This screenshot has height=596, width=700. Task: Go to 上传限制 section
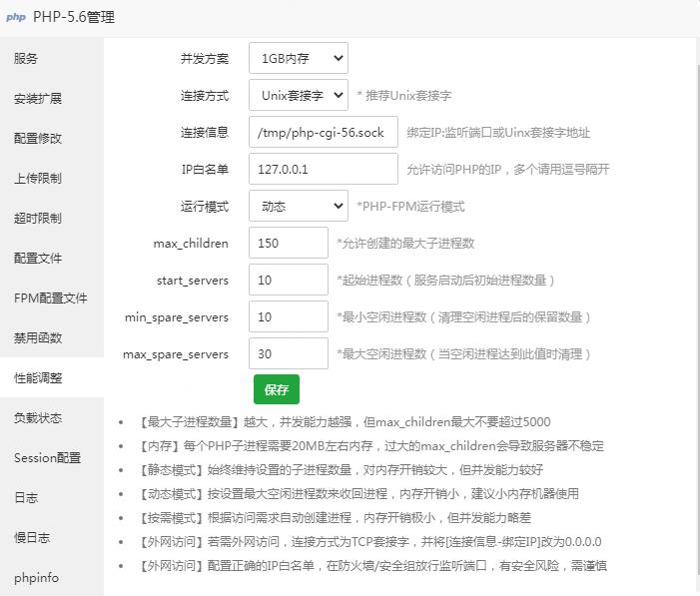point(52,178)
